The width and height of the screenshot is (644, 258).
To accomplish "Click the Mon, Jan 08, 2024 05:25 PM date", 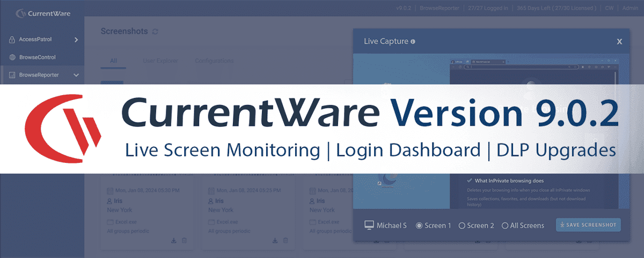I will (248, 190).
